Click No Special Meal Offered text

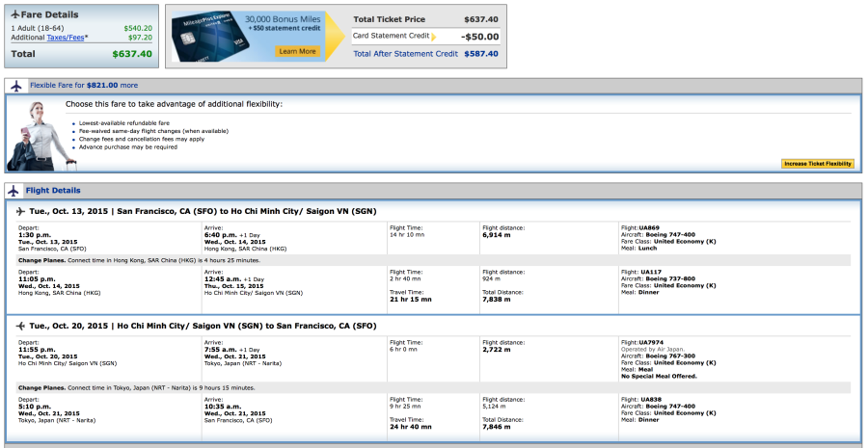coord(659,376)
